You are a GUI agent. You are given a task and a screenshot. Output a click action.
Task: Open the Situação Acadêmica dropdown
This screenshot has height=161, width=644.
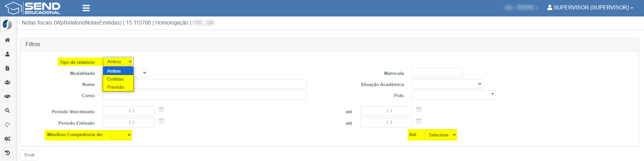point(448,84)
